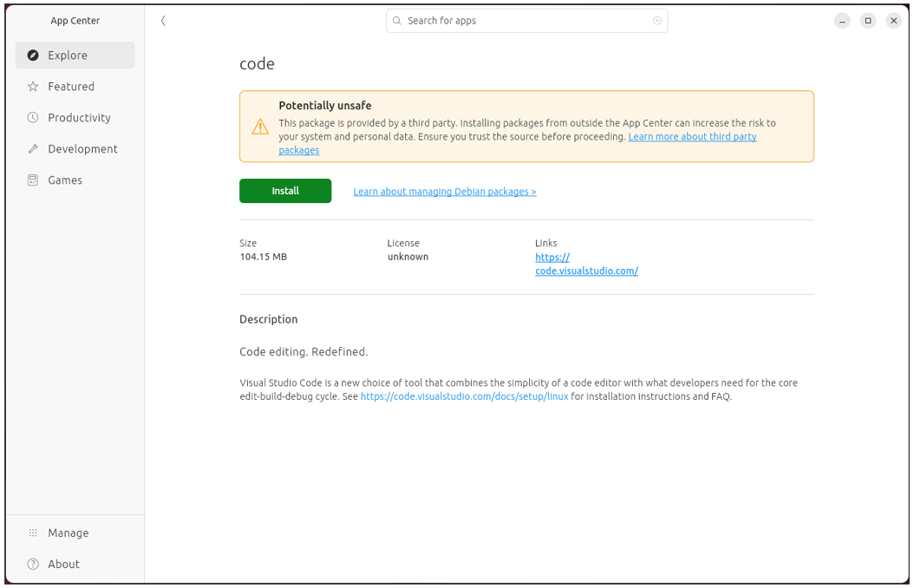This screenshot has width=914, height=588.
Task: Click the Productivity clock icon
Action: tap(33, 118)
